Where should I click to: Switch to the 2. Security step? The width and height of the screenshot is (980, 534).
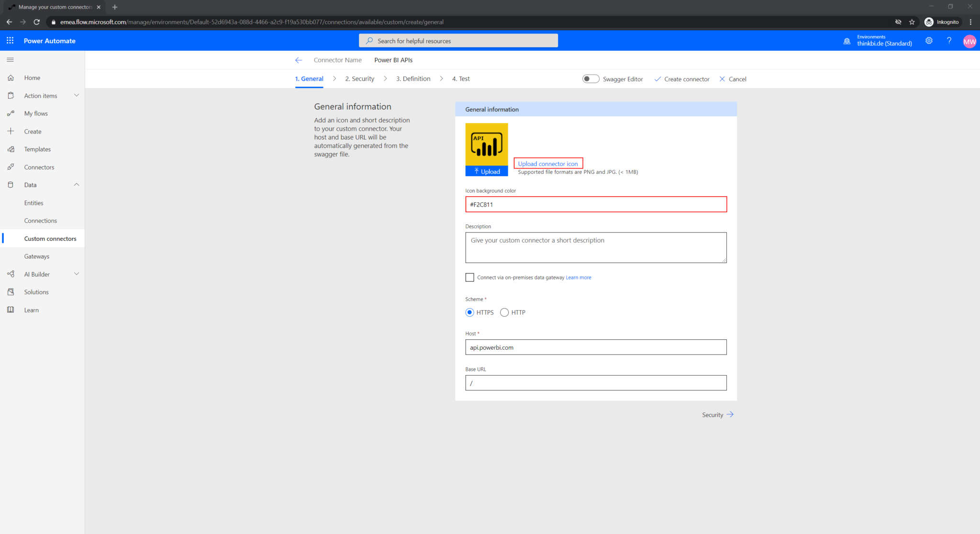pos(359,78)
